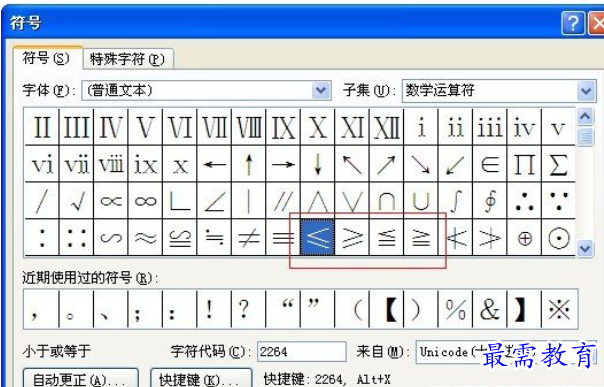This screenshot has width=604, height=387.
Task: Select the integral symbol ∫
Action: (x=455, y=201)
